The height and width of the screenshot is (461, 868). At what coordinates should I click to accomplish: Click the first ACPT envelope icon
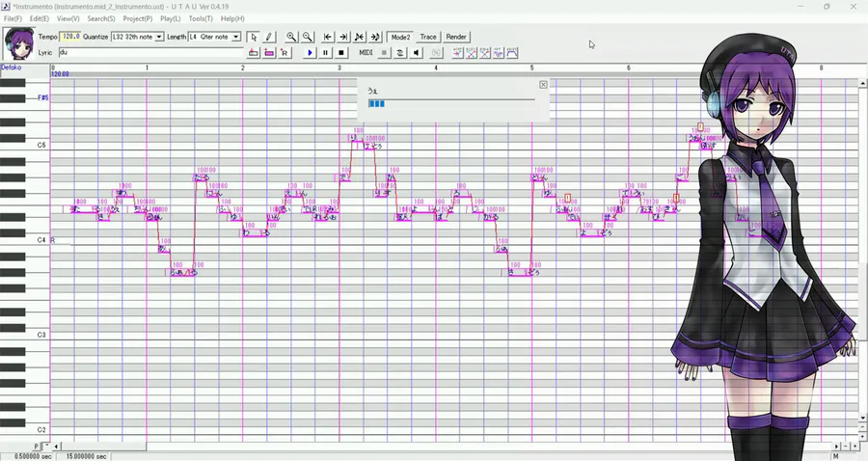tap(457, 53)
